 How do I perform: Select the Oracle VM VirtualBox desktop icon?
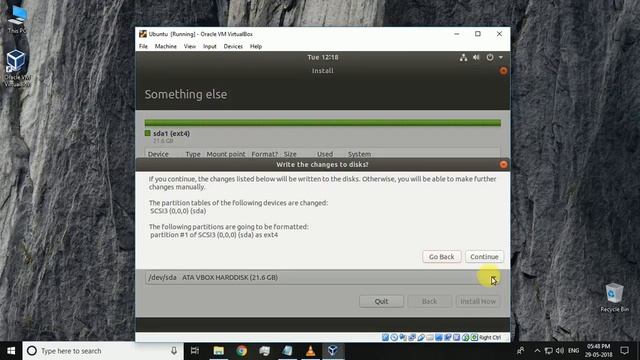17,68
